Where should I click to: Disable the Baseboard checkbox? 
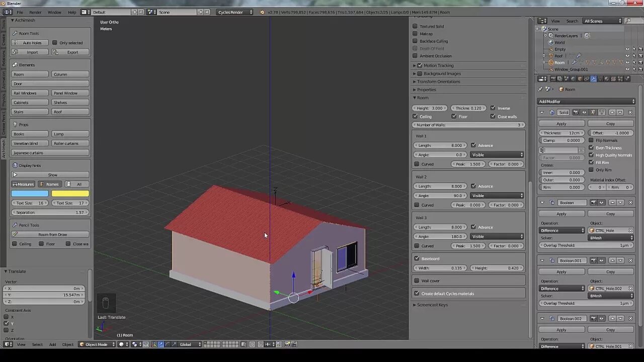click(x=417, y=258)
